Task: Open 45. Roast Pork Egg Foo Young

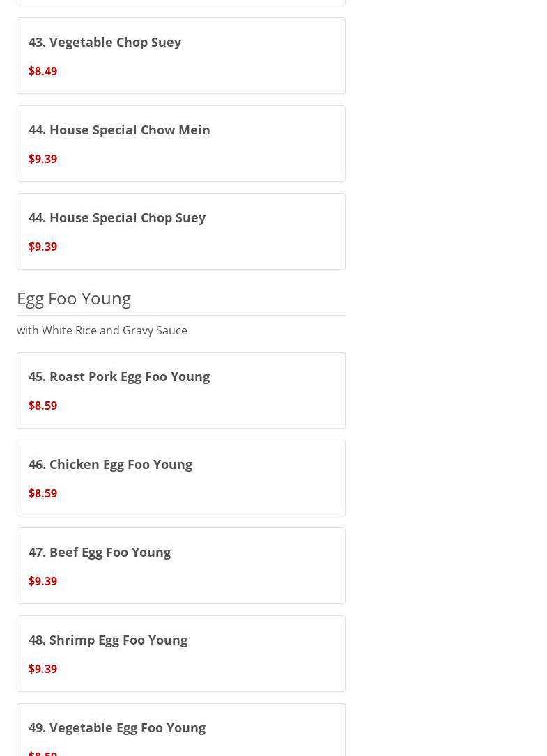Action: (x=119, y=376)
